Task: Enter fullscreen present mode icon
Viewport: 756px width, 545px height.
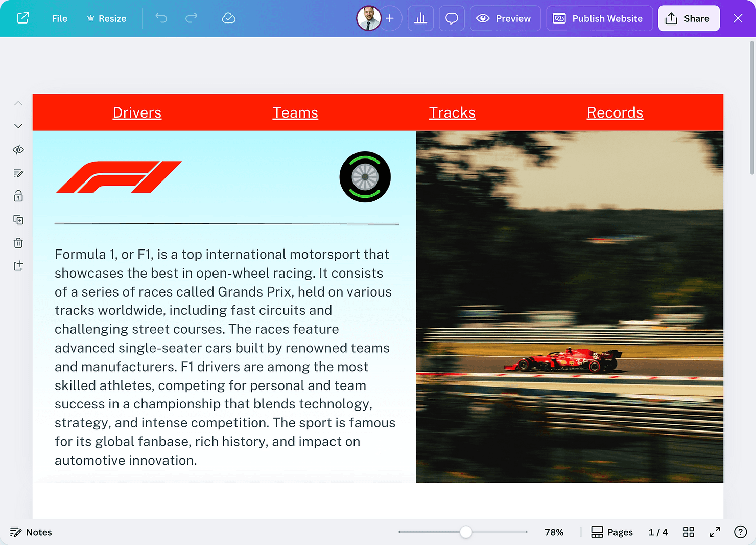Action: point(715,532)
